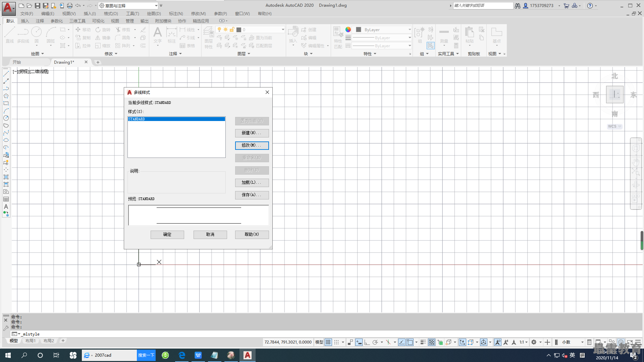Open Microsoft Edge from the taskbar
This screenshot has height=362, width=644.
(182, 355)
